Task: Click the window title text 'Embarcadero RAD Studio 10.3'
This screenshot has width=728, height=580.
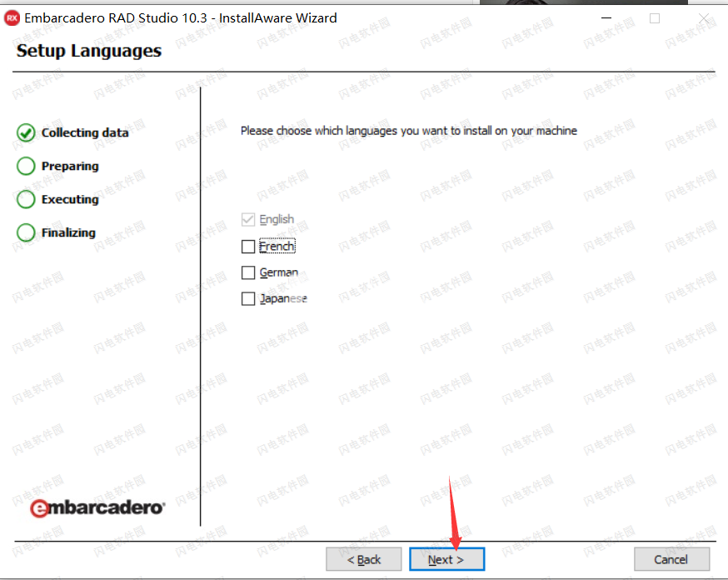Action: click(x=116, y=18)
